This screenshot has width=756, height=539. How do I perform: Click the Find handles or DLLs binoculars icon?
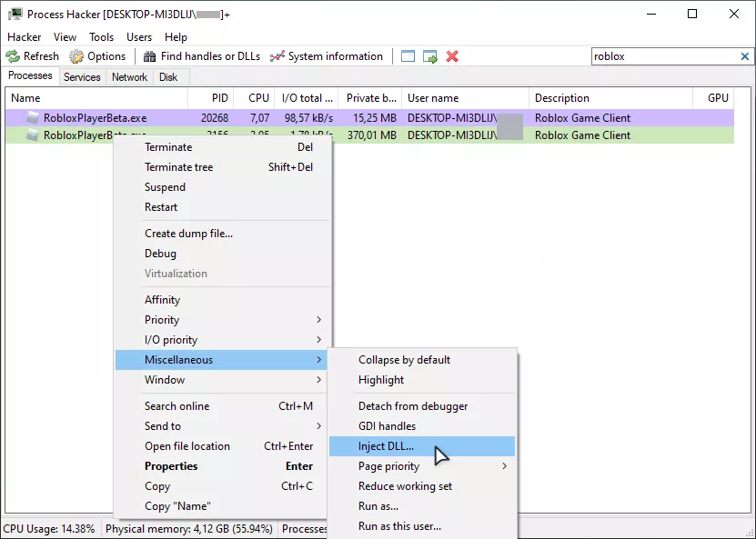(x=149, y=56)
